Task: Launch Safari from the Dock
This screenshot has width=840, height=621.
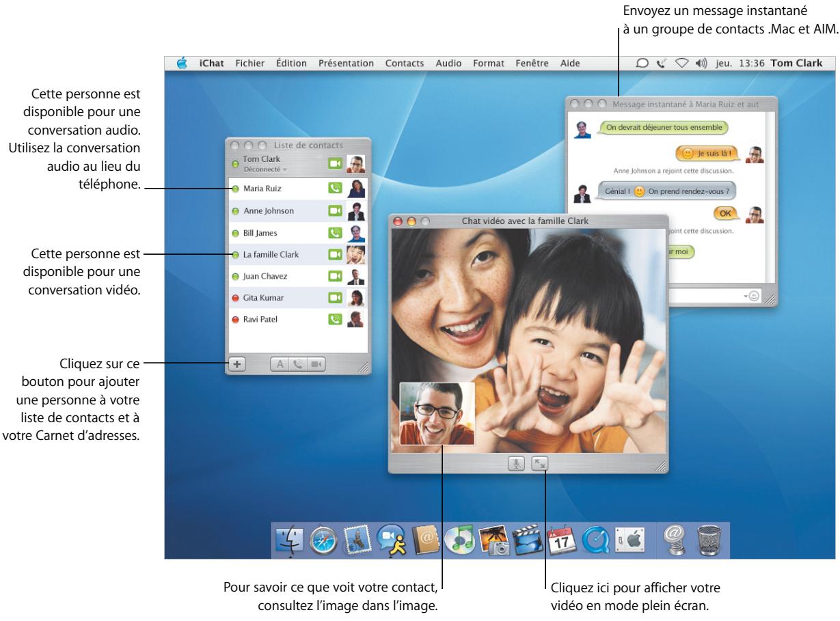Action: click(x=323, y=540)
